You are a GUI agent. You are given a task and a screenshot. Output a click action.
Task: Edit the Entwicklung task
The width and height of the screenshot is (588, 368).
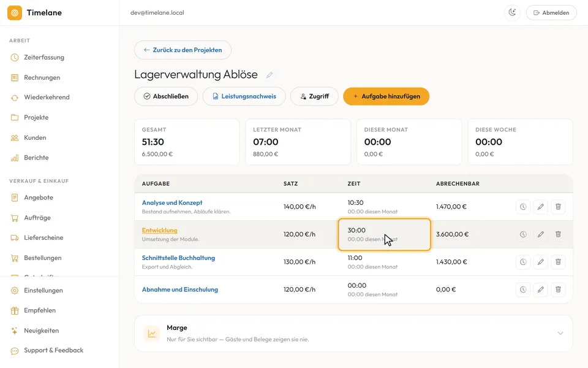[x=541, y=234]
